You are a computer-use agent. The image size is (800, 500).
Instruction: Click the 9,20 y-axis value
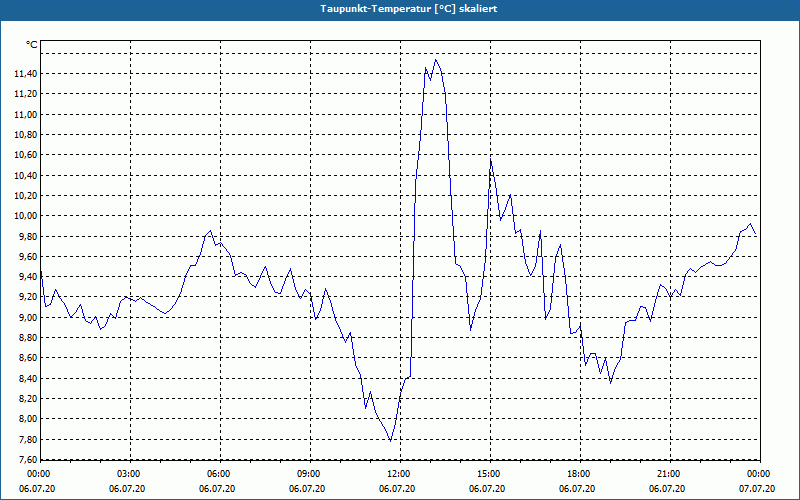28,297
